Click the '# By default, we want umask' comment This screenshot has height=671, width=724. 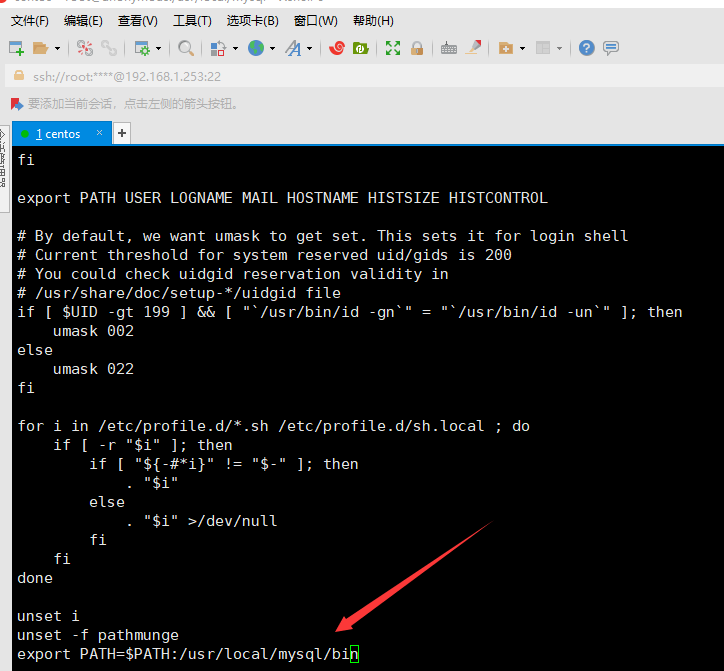(322, 236)
